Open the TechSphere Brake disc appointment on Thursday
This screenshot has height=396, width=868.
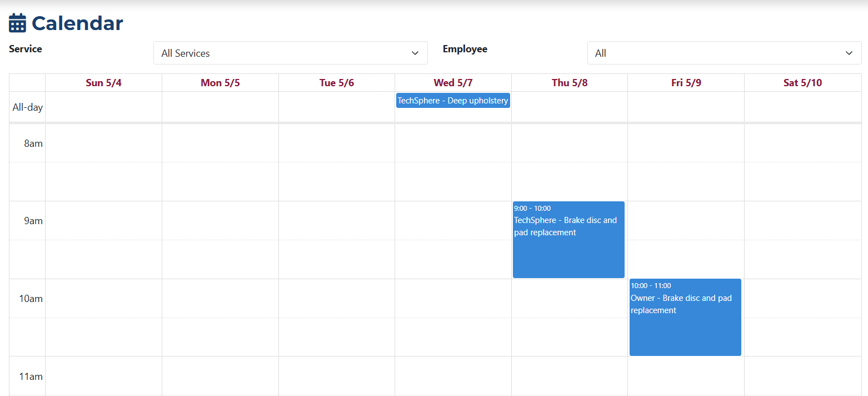coord(568,239)
